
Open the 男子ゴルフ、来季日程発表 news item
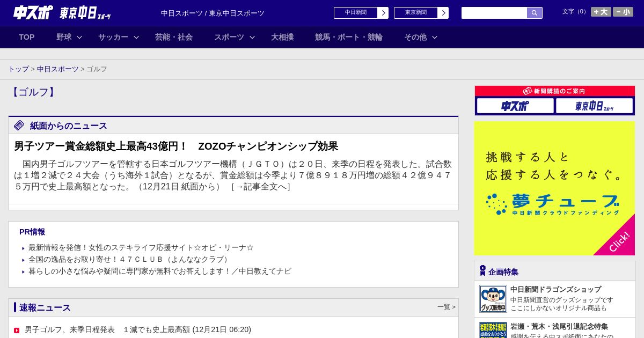click(138, 329)
